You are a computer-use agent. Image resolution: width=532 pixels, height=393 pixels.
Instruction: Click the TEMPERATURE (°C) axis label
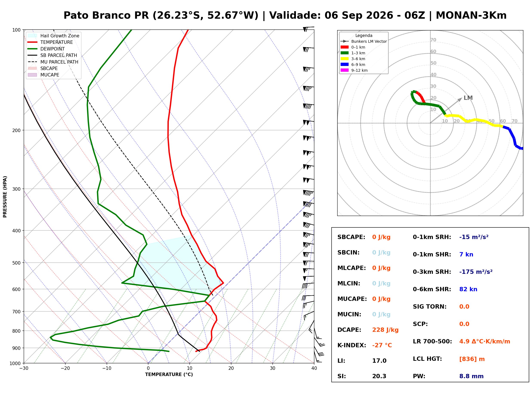(x=169, y=375)
